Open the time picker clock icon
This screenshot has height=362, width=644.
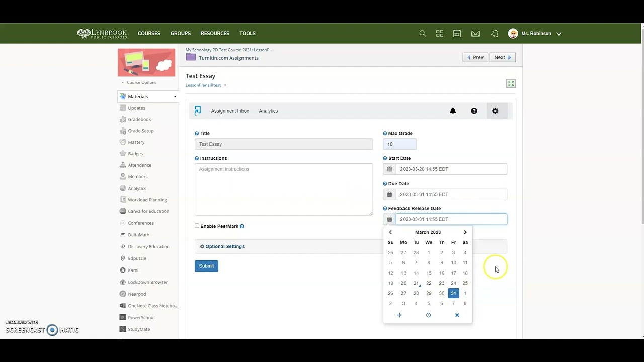pos(428,315)
